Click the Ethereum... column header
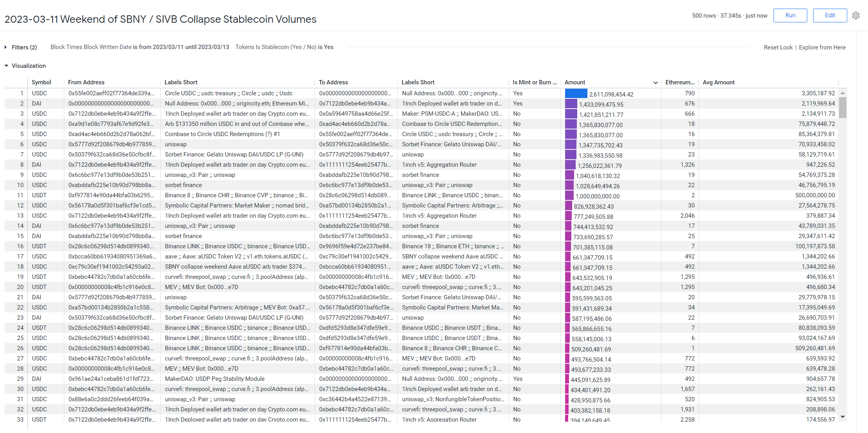This screenshot has height=433, width=868. point(680,82)
